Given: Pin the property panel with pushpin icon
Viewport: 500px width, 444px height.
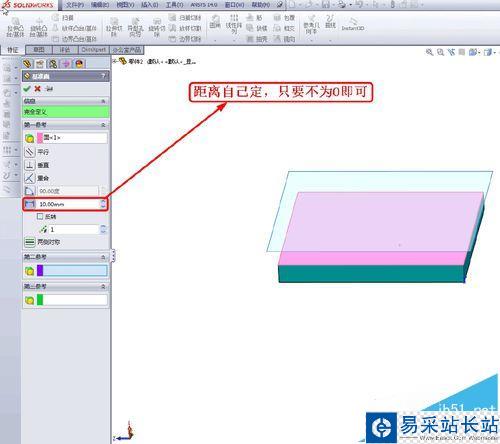Looking at the screenshot, I should (49, 89).
